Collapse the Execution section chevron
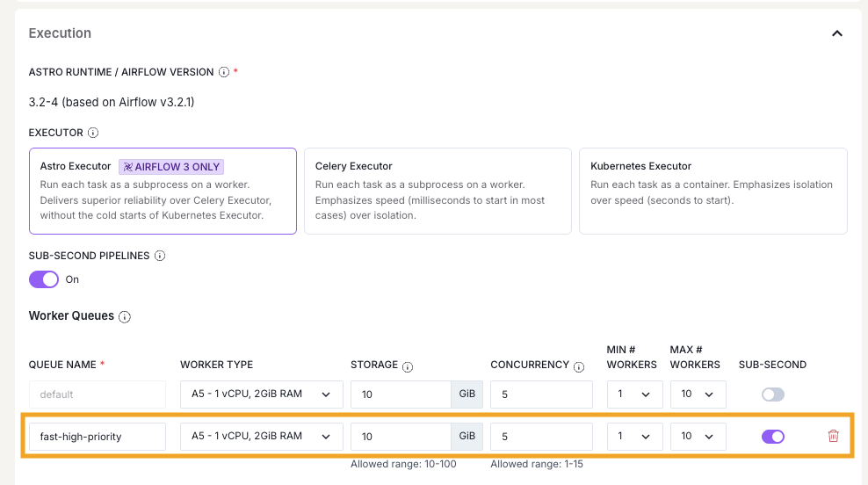Viewport: 868px width, 485px height. coord(837,33)
